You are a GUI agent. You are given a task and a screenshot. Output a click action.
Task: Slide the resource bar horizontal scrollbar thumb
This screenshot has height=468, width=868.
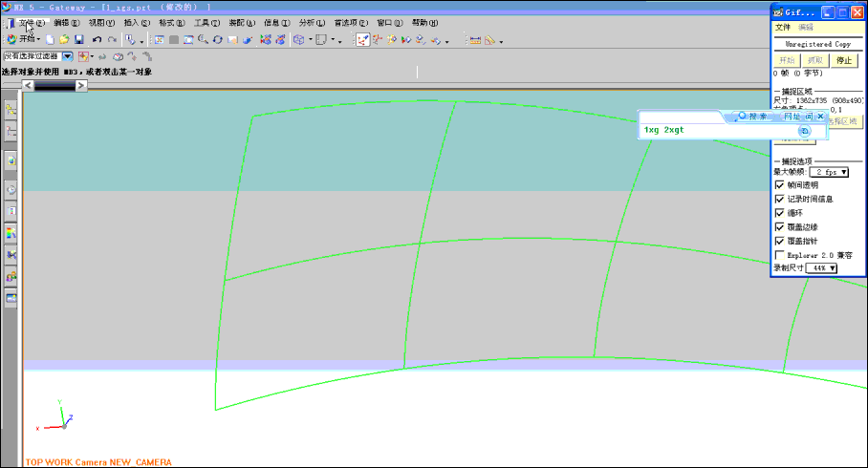click(54, 86)
